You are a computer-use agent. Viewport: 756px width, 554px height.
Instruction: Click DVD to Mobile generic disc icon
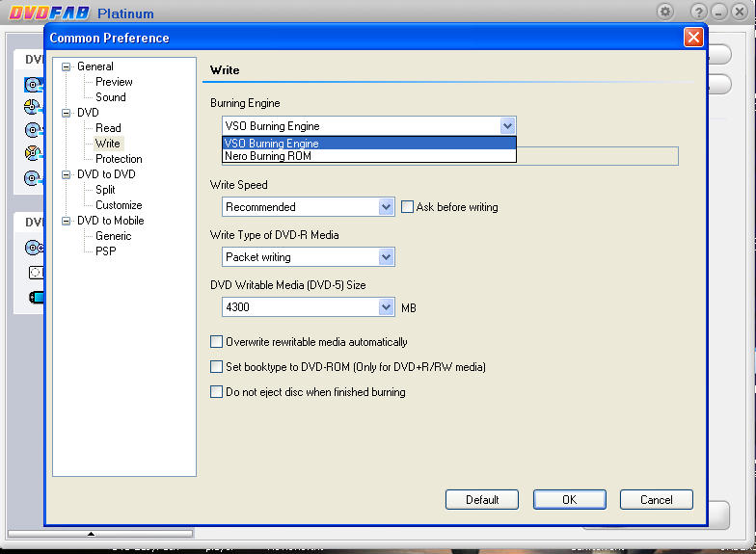point(34,249)
